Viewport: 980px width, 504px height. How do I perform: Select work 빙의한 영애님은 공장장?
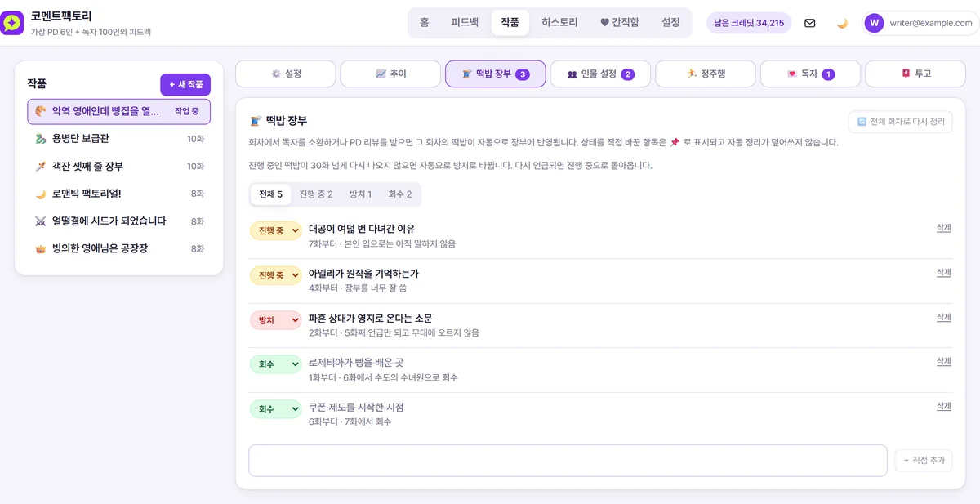pyautogui.click(x=118, y=248)
